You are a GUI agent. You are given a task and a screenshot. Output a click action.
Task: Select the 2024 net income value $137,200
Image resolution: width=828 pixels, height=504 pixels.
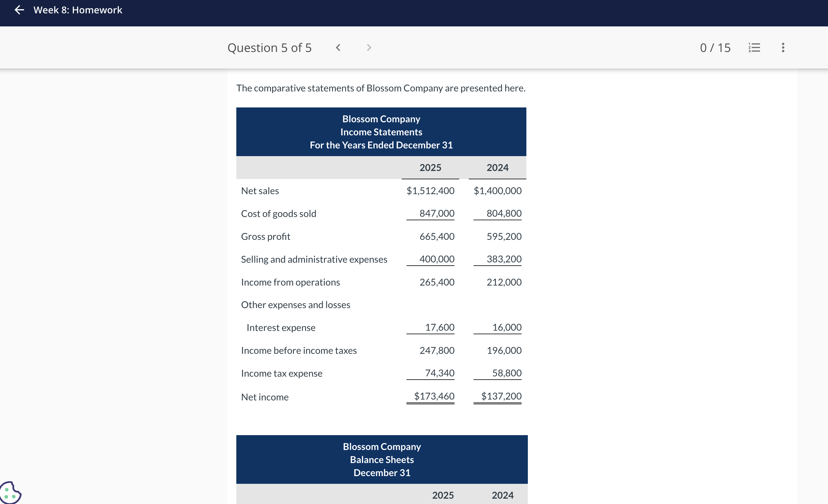pos(501,396)
